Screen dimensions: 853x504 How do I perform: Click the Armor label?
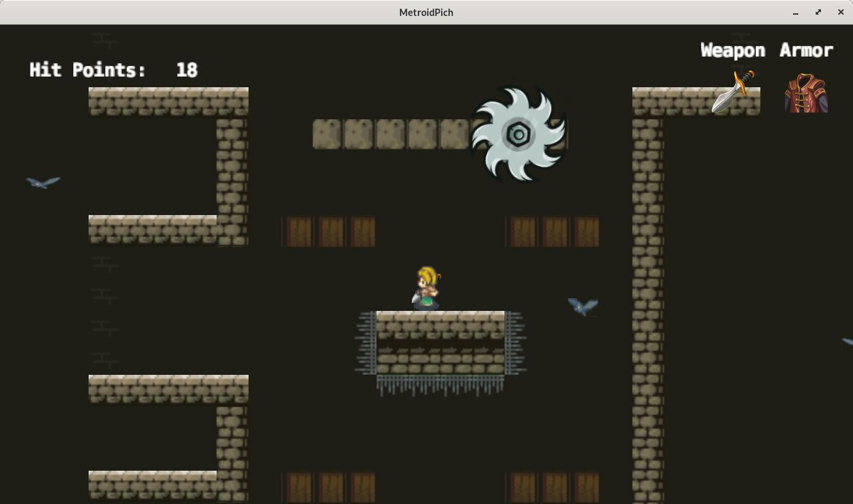806,51
